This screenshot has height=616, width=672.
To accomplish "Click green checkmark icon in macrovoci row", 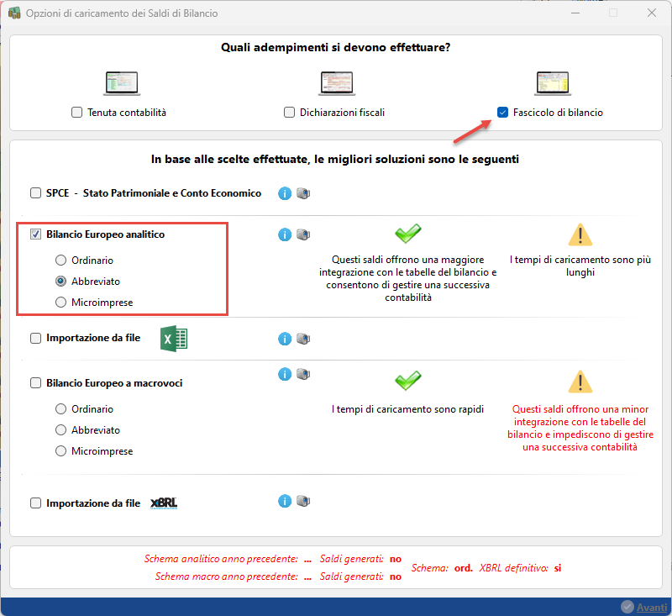I will [408, 381].
